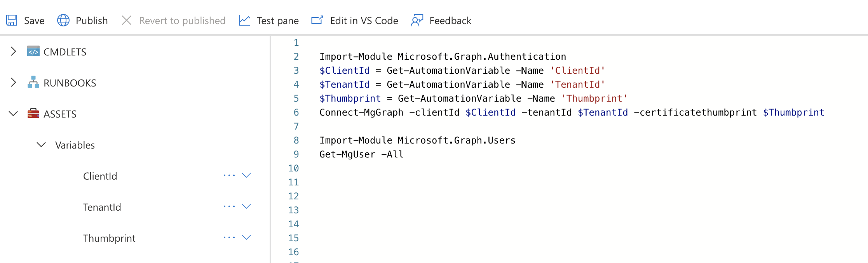The width and height of the screenshot is (868, 263).
Task: Open the Thumbprint ellipsis menu
Action: [x=229, y=237]
